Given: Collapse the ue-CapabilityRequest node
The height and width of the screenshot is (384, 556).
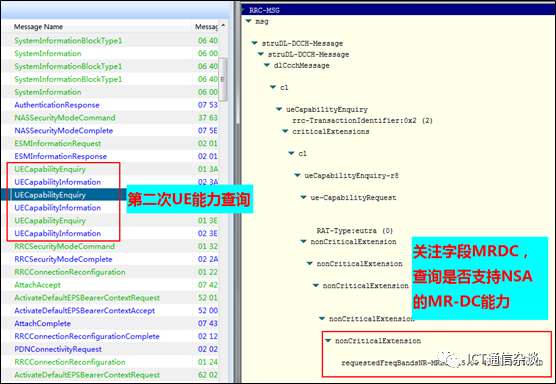Looking at the screenshot, I should tap(304, 197).
